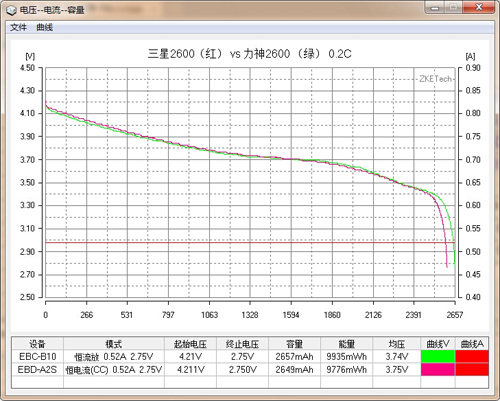The height and width of the screenshot is (401, 500).
Task: Open the 曲线 menu
Action: tap(44, 27)
